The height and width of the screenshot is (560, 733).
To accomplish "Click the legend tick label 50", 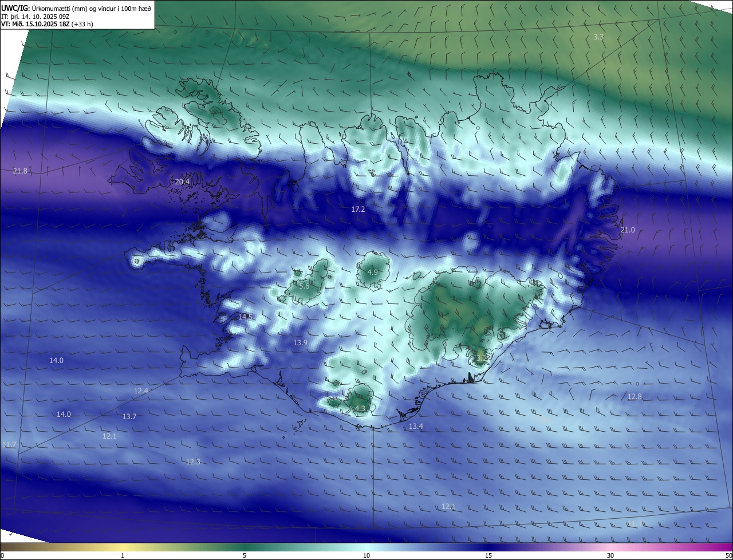I will [x=728, y=555].
